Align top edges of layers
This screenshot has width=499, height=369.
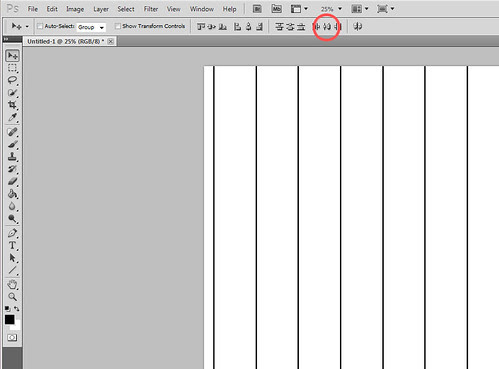click(x=201, y=26)
